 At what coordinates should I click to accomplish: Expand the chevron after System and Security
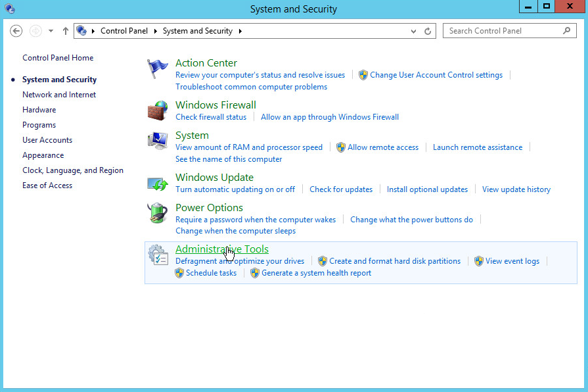tap(240, 31)
